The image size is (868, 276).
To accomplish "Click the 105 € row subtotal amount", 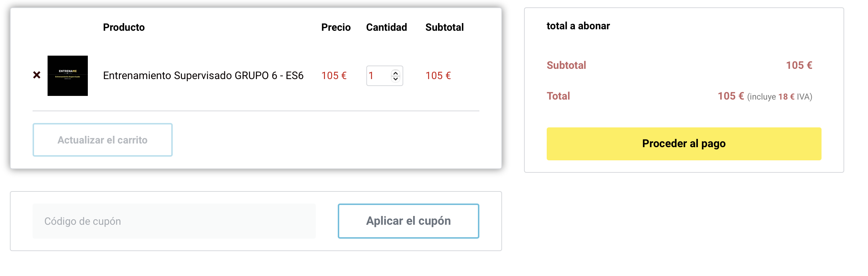I will (438, 76).
